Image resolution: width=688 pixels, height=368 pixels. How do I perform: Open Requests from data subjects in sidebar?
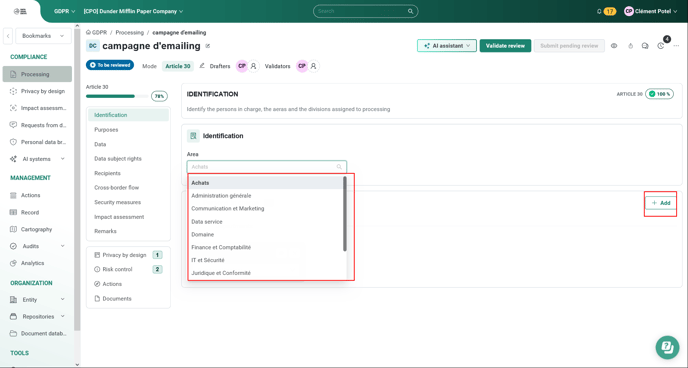point(37,125)
